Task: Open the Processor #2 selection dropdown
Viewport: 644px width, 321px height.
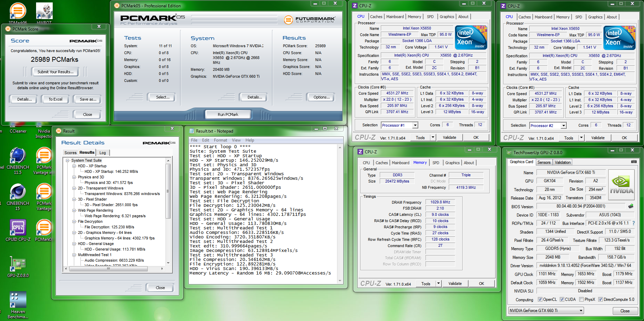Action: click(x=564, y=126)
